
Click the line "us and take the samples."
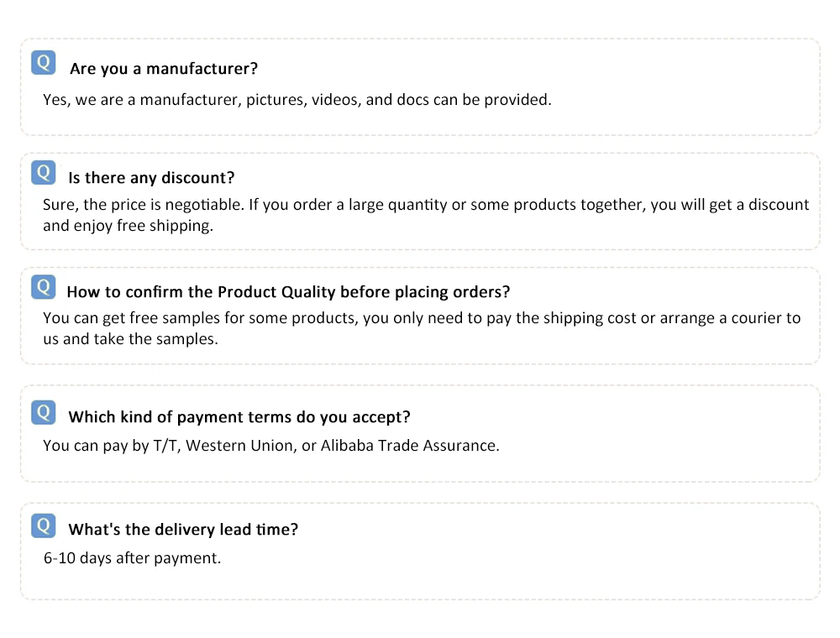pos(130,339)
